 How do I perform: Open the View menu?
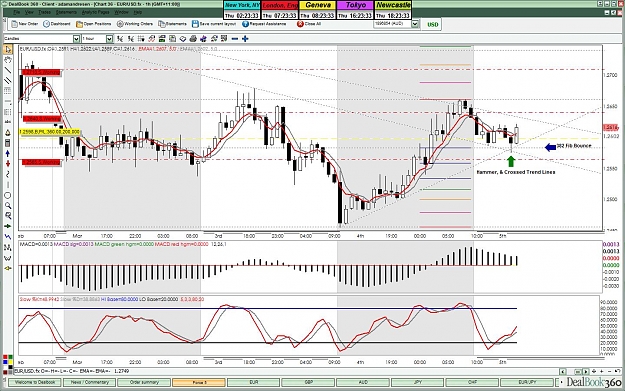(29, 12)
